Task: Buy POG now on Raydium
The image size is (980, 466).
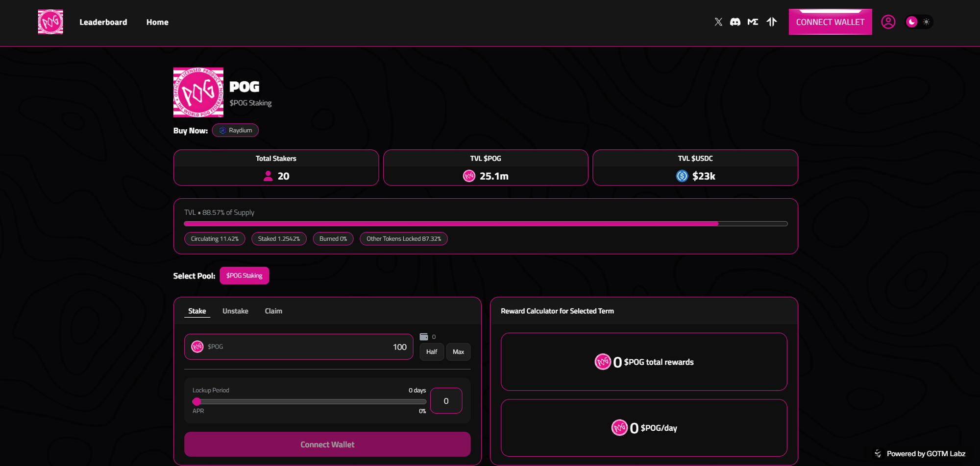Action: click(235, 130)
